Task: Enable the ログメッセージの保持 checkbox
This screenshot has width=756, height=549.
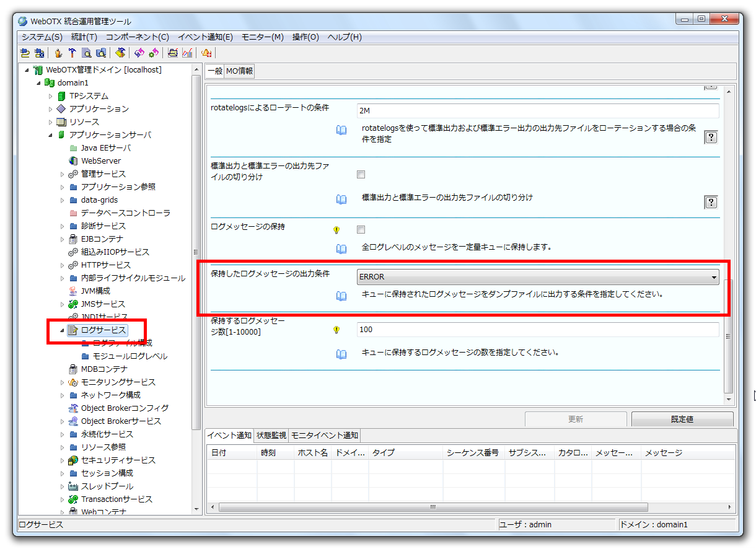Action: point(361,229)
